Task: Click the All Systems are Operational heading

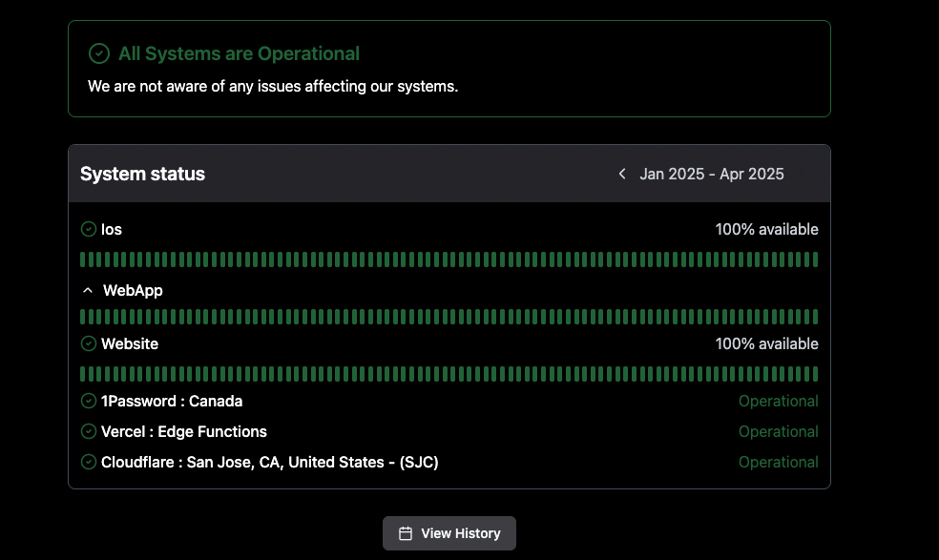Action: (x=239, y=54)
